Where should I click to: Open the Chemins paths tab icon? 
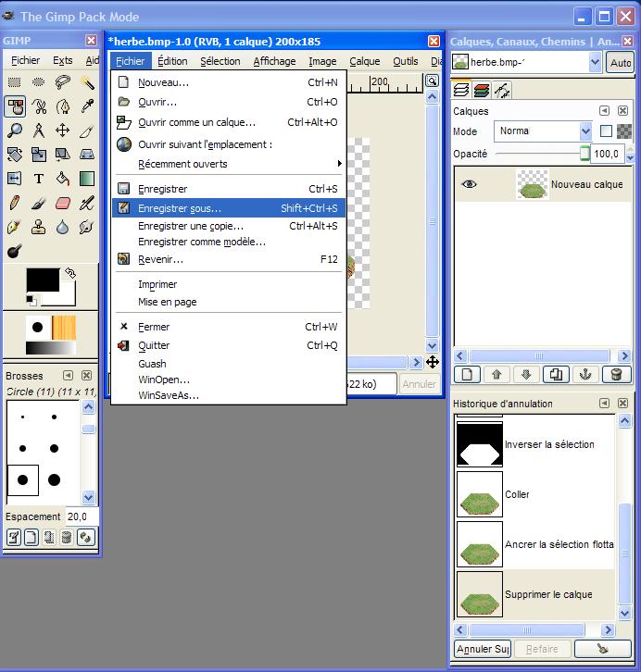(502, 91)
